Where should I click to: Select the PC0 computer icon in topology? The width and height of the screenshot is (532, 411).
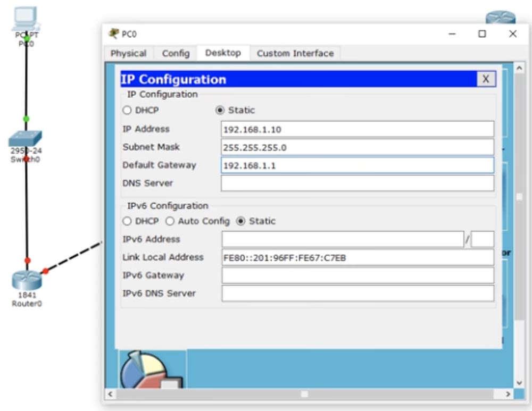pos(26,19)
